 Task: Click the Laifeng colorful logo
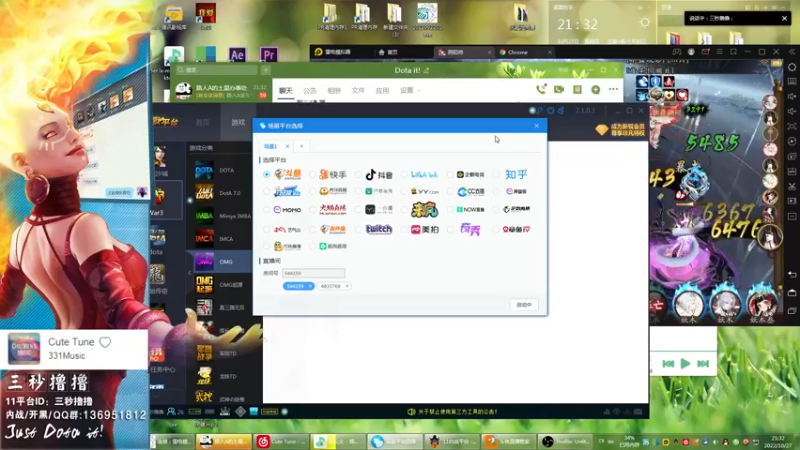[425, 210]
